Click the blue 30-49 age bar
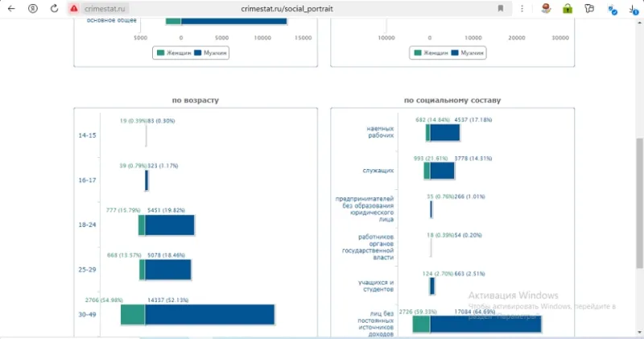This screenshot has height=339, width=644. pyautogui.click(x=209, y=315)
